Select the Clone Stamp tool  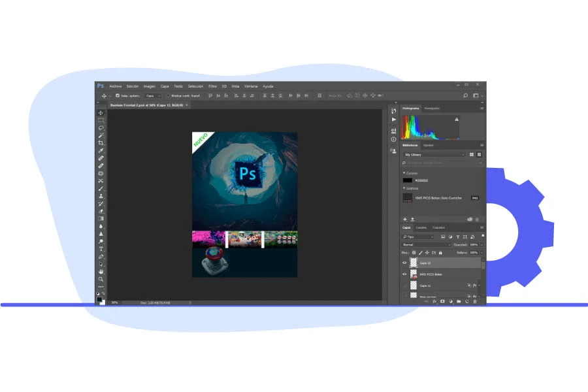[x=101, y=196]
